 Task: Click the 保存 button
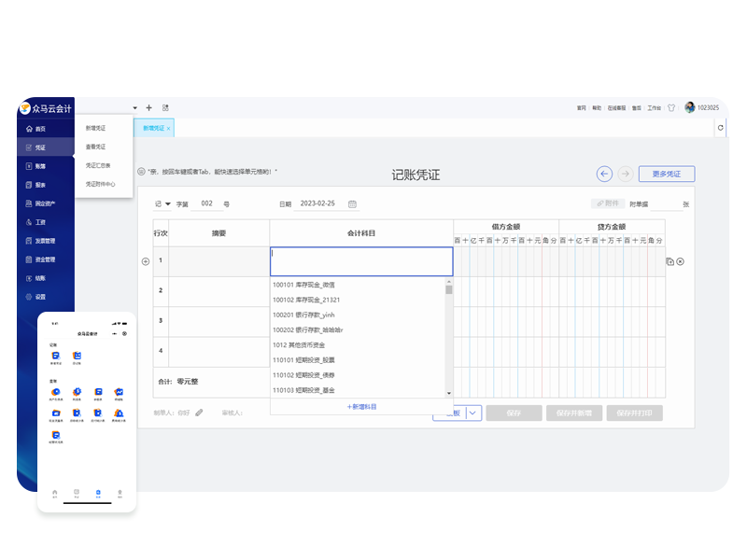click(514, 413)
